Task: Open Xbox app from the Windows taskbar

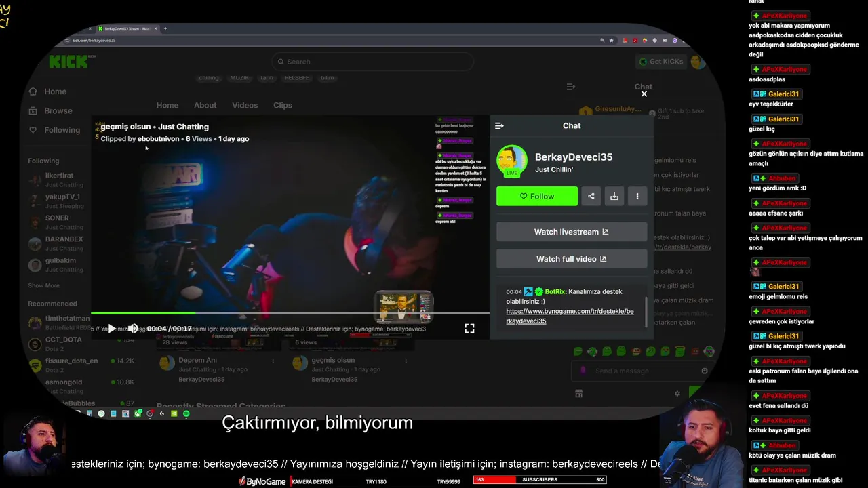Action: click(138, 413)
